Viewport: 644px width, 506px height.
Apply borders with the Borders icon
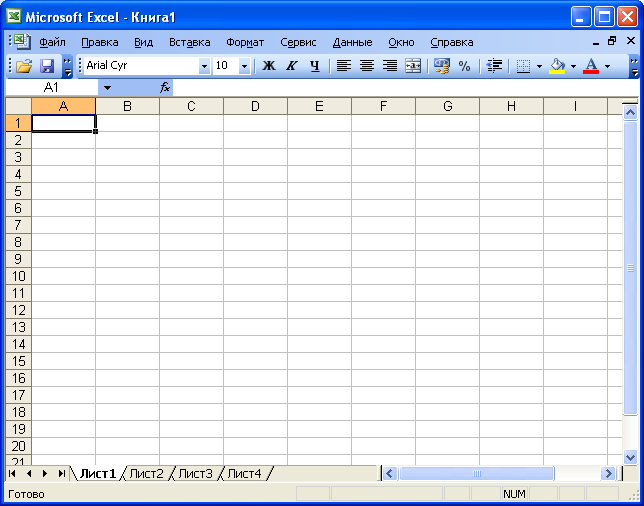[x=523, y=66]
